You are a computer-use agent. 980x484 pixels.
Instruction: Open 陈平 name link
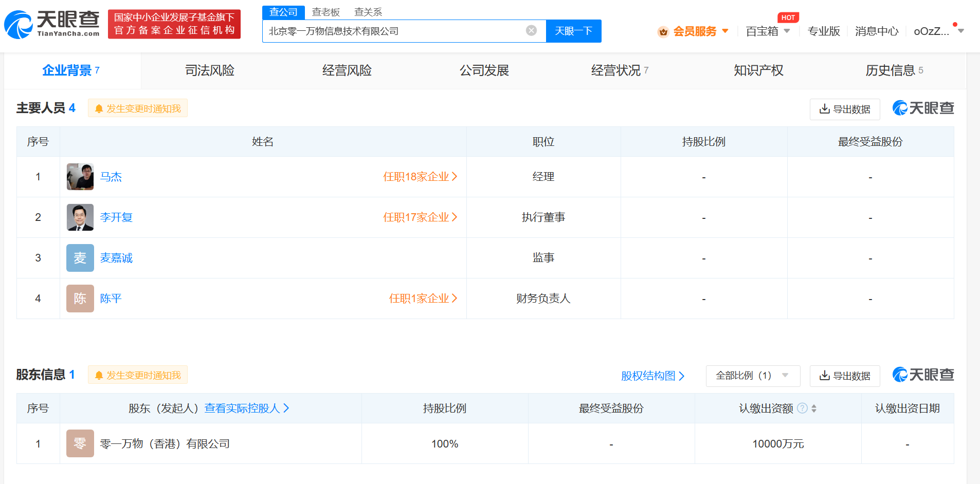(x=111, y=299)
